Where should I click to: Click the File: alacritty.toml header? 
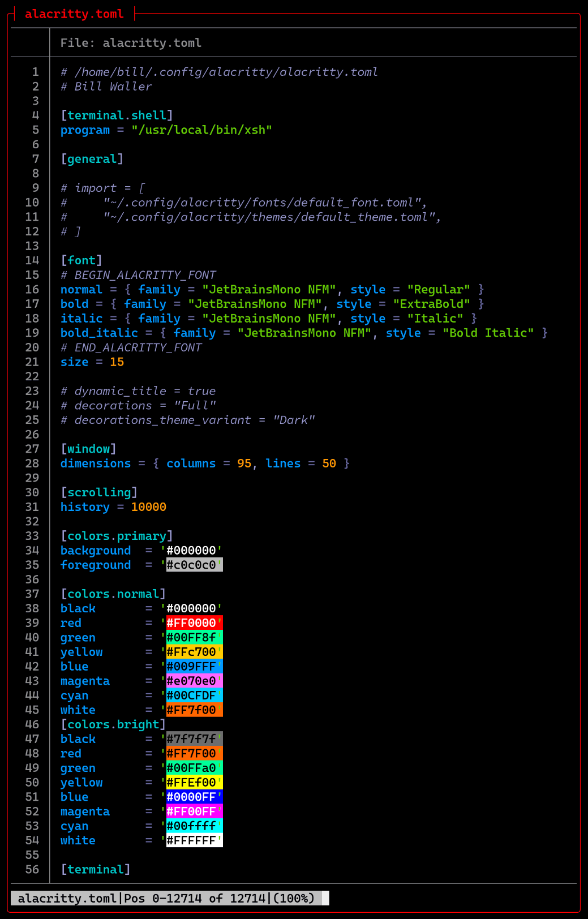131,43
